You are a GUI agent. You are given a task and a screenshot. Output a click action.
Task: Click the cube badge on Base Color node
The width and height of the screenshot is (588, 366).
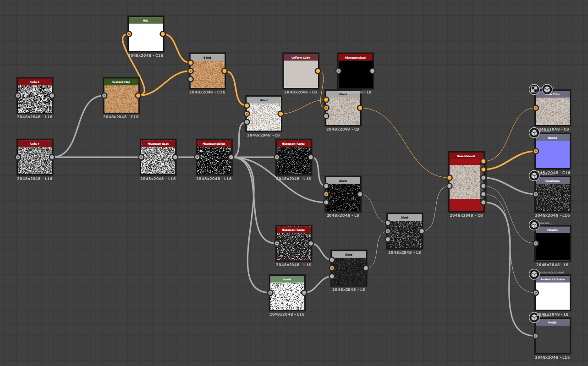click(x=547, y=89)
